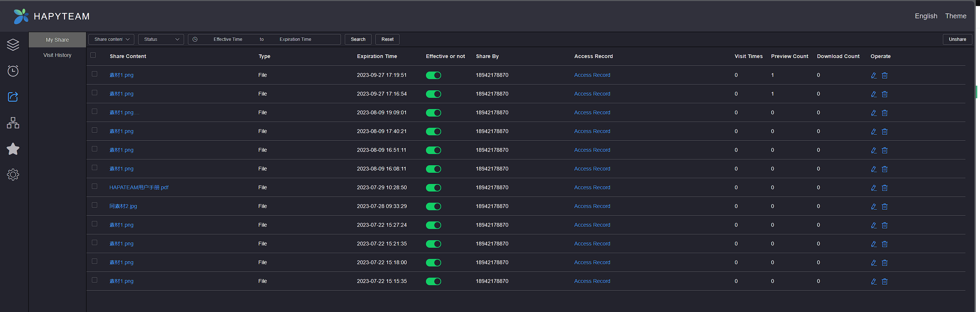980x312 pixels.
Task: Delete the HAPATEAM用户手册.pdf share
Action: point(885,188)
